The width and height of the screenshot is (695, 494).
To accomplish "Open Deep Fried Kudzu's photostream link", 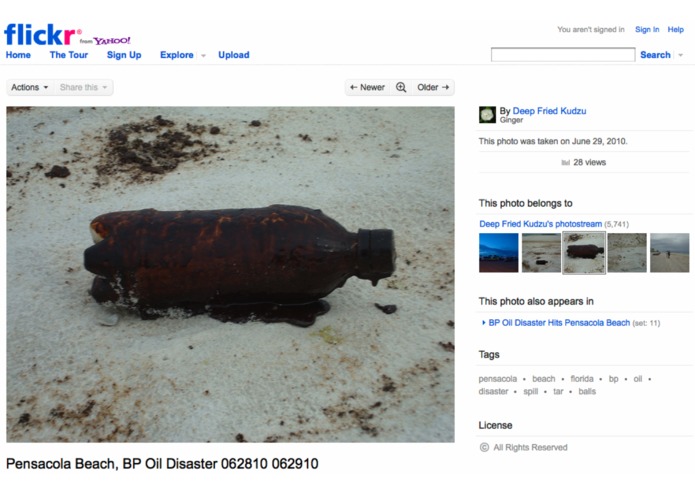I will click(540, 224).
